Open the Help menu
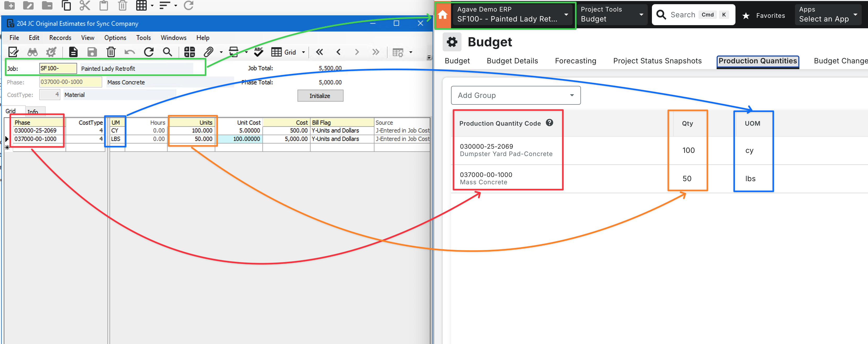Viewport: 868px width, 344px height. pyautogui.click(x=203, y=38)
